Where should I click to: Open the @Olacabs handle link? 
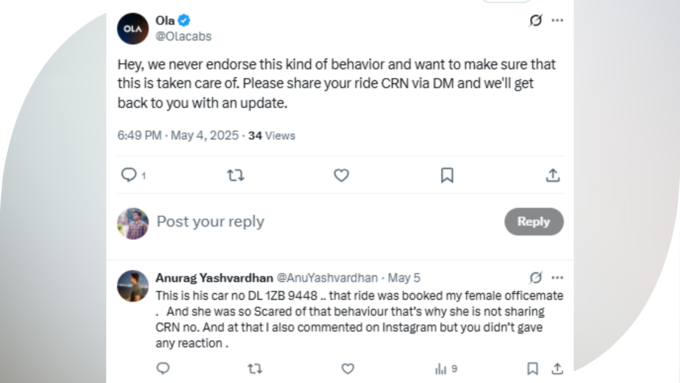coord(183,36)
